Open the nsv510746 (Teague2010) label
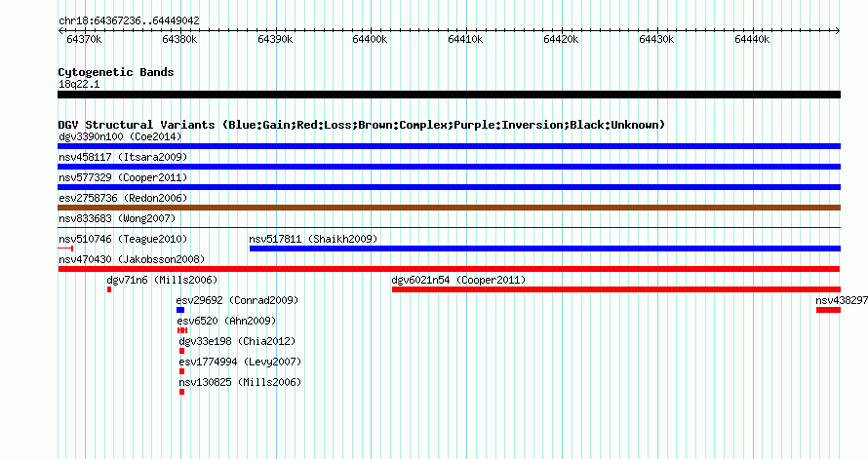This screenshot has height=459, width=868. (x=123, y=239)
